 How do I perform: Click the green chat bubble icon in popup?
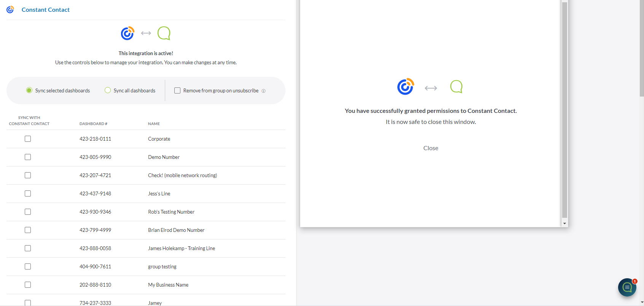[456, 87]
